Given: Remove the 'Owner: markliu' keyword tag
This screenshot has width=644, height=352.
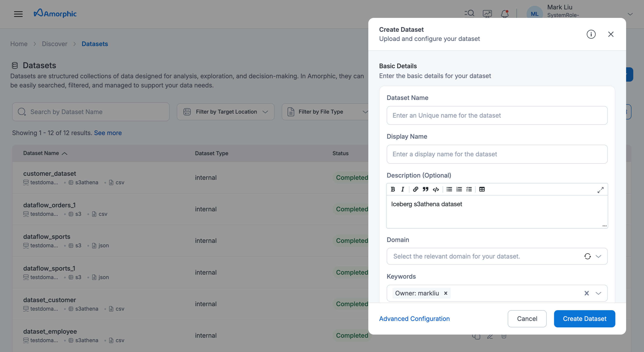Looking at the screenshot, I should click(445, 293).
